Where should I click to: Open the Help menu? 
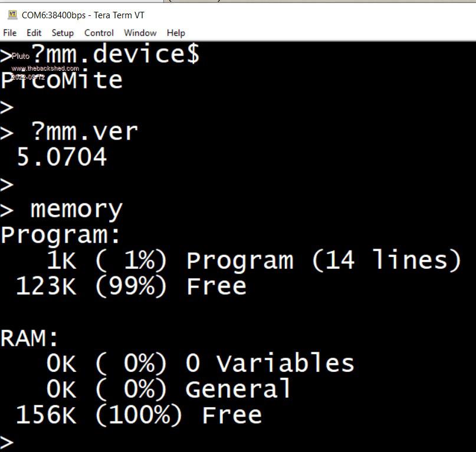click(x=176, y=33)
